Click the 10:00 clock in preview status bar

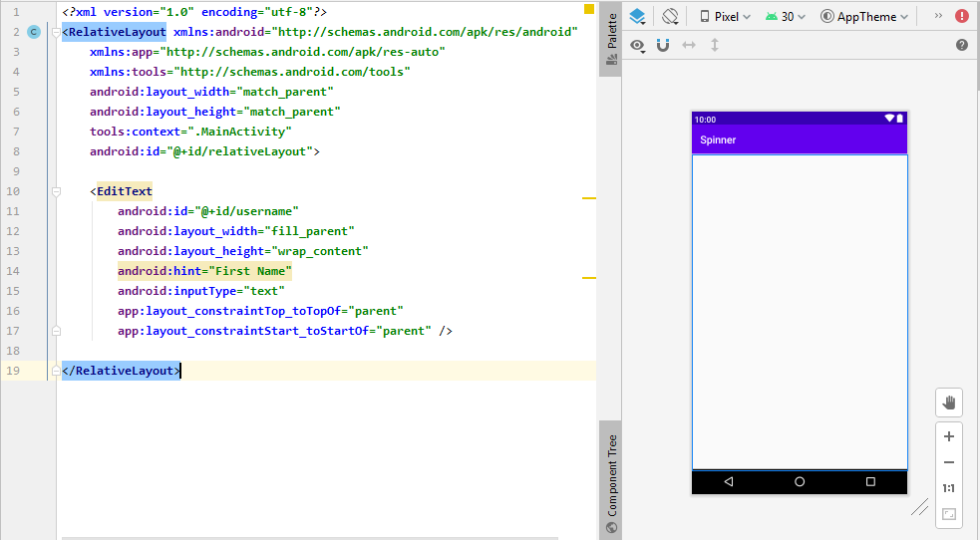point(705,120)
